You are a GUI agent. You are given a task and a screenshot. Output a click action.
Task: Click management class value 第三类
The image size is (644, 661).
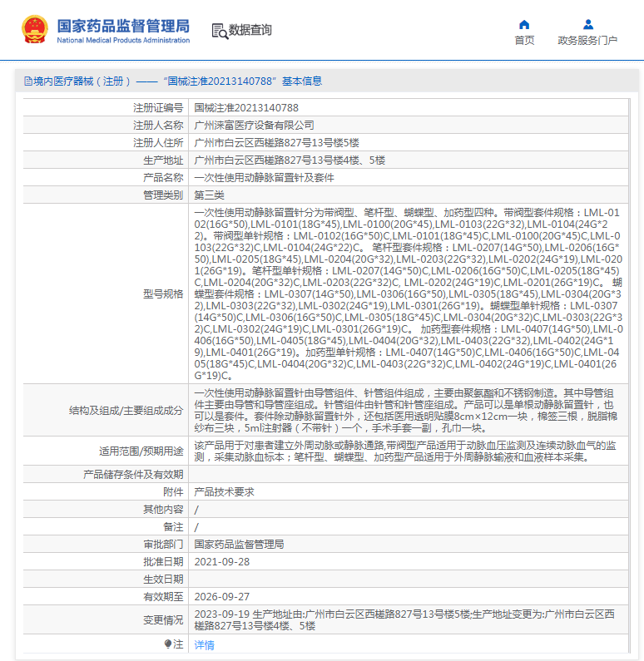pos(209,195)
